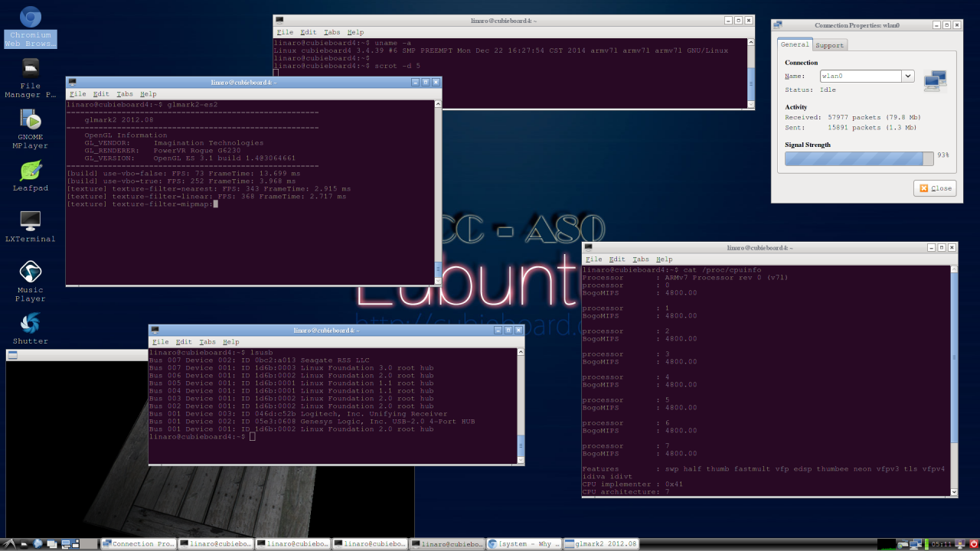Screen dimensions: 980x551
Task: Select the Shutter desktop icon
Action: 30,328
